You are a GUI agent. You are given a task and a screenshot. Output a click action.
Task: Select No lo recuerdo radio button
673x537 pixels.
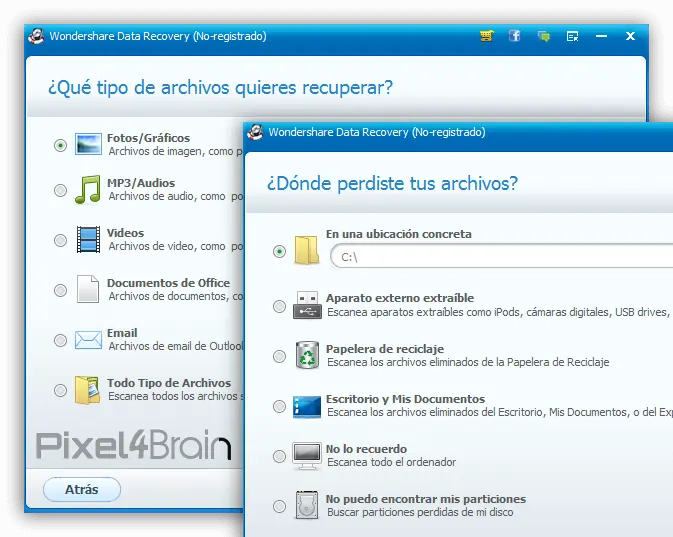279,456
